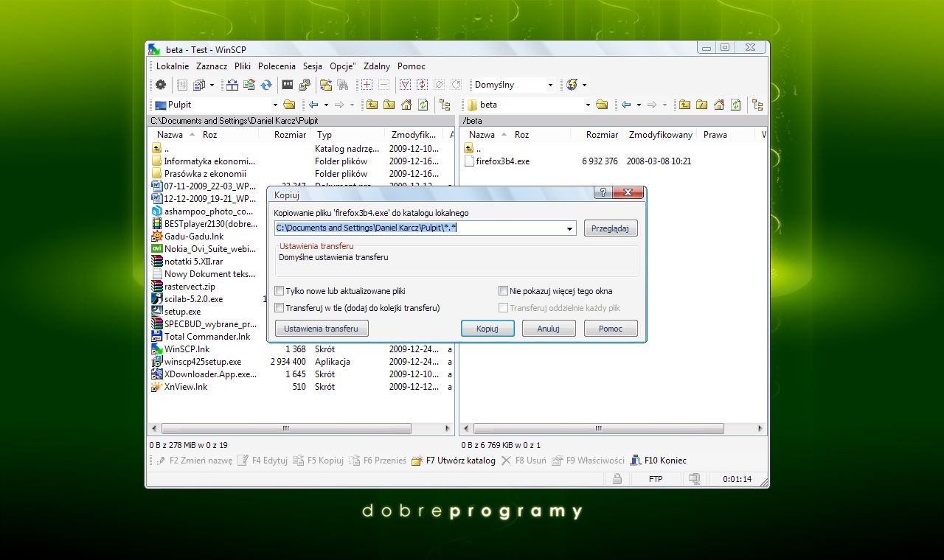Click the Kopiuj button in dialog
Viewport: 944px width, 560px height.
pyautogui.click(x=487, y=329)
